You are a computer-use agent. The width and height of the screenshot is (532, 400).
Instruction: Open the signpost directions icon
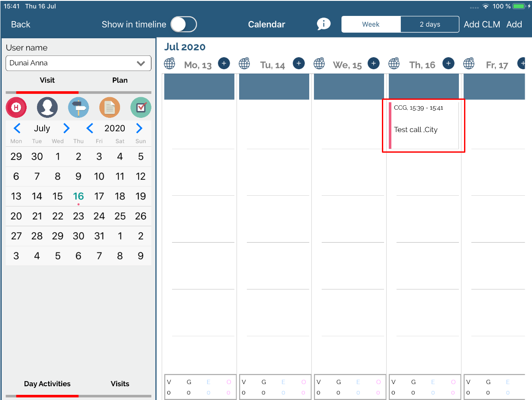78,108
